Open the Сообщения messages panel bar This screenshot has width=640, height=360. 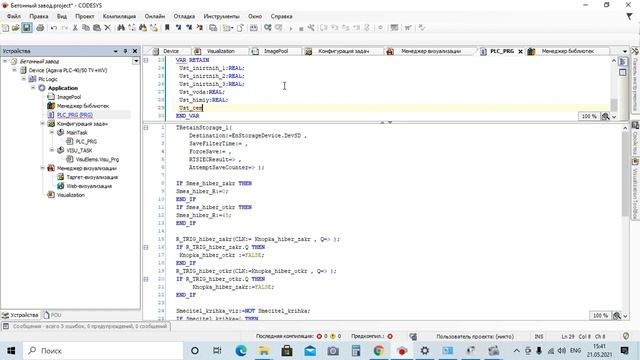click(85, 327)
